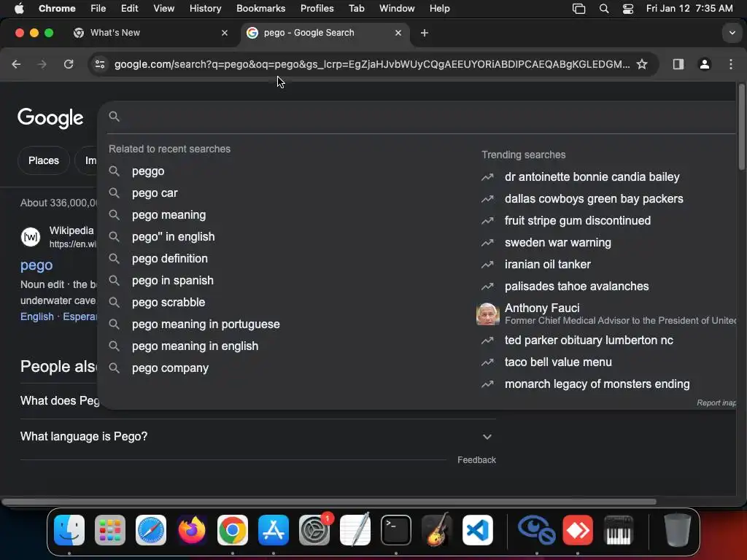Select the 'pego company' suggestion

click(x=281, y=368)
